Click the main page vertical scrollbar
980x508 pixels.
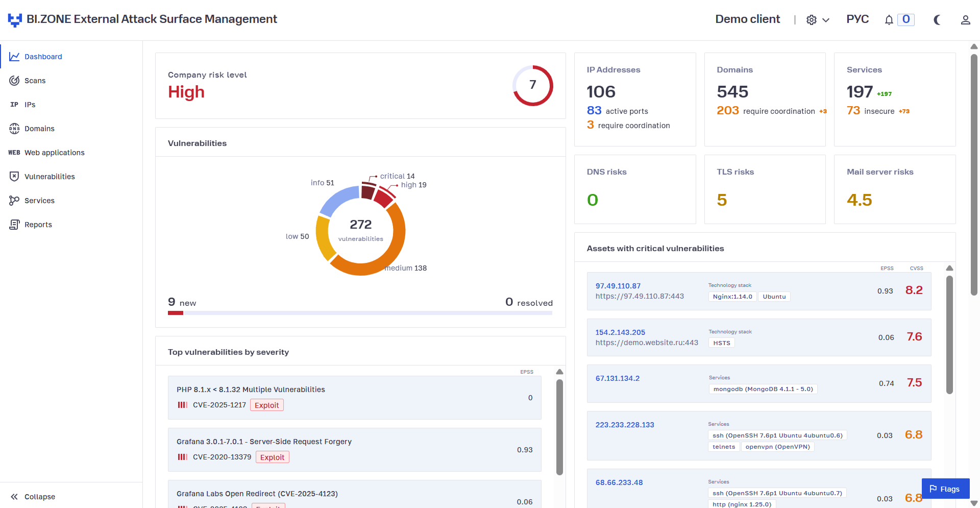pos(974,175)
